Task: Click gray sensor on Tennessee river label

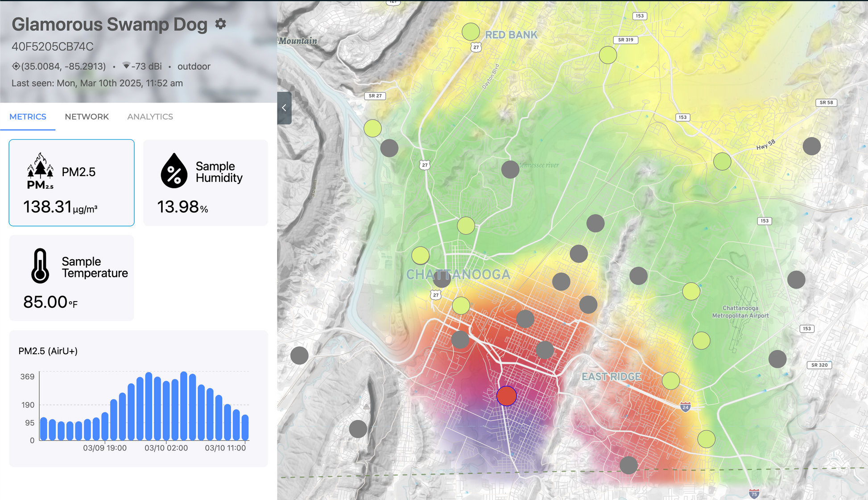Action: coord(510,169)
